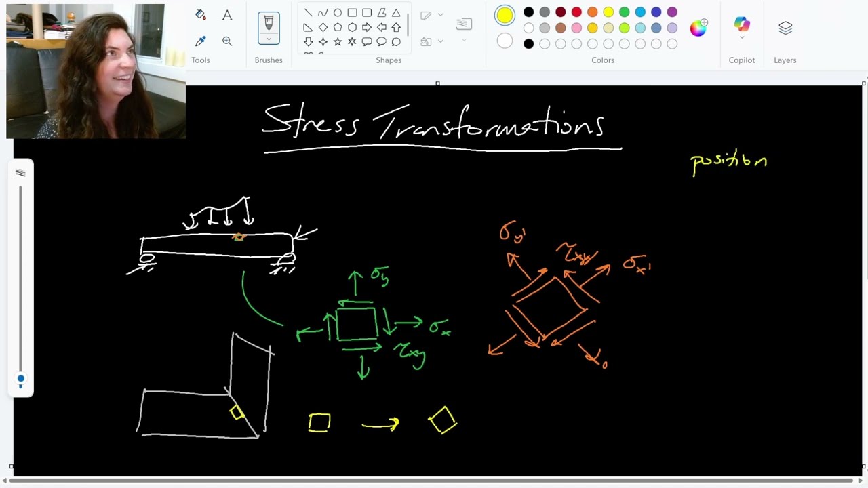Screen dimensions: 868x488
Task: Pick the black color in top row
Action: [x=529, y=12]
